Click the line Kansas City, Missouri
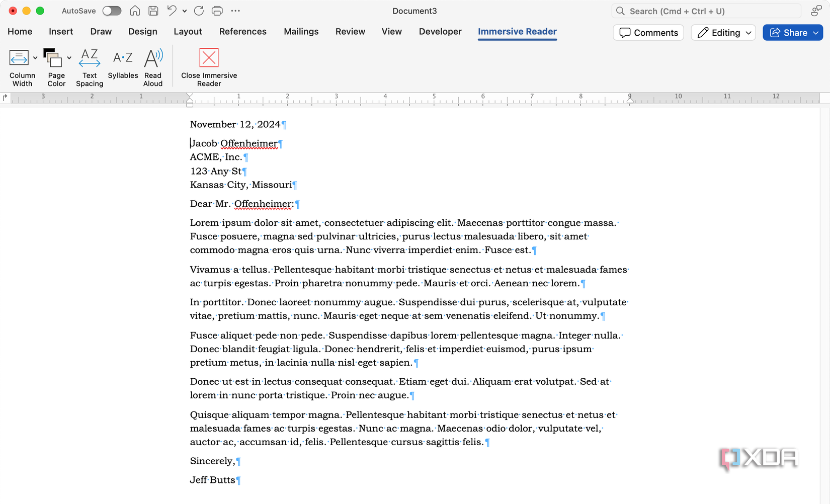This screenshot has width=830, height=504. (x=241, y=185)
